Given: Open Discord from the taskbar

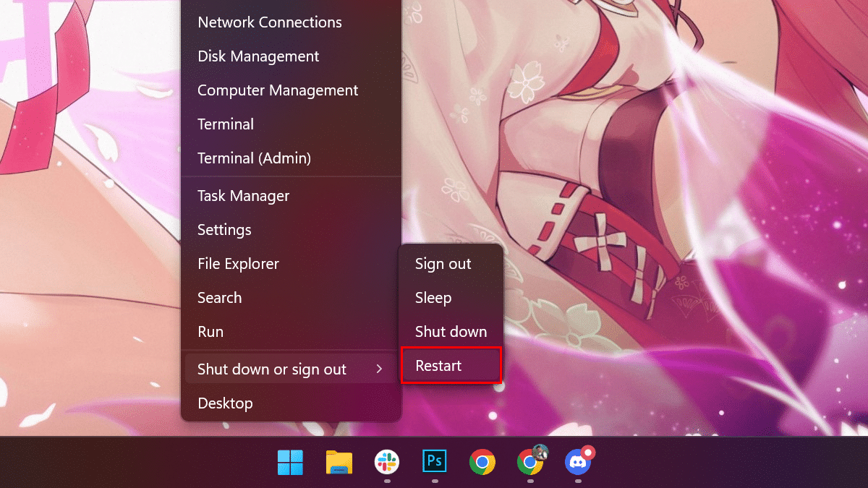Looking at the screenshot, I should click(578, 461).
